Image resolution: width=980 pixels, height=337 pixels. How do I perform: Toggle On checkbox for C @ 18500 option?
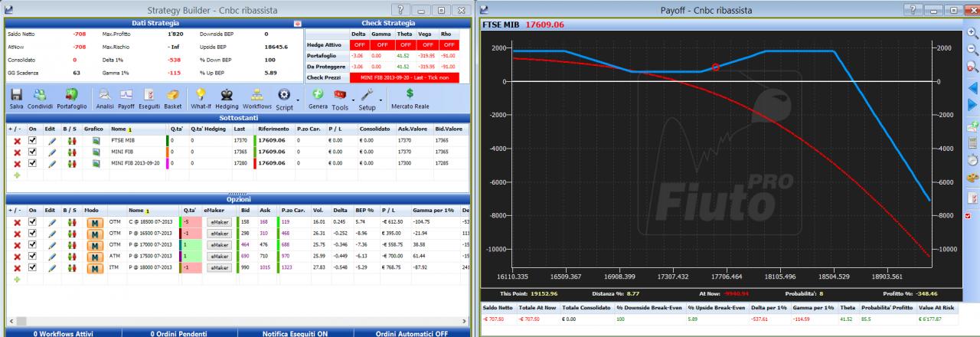tap(32, 222)
